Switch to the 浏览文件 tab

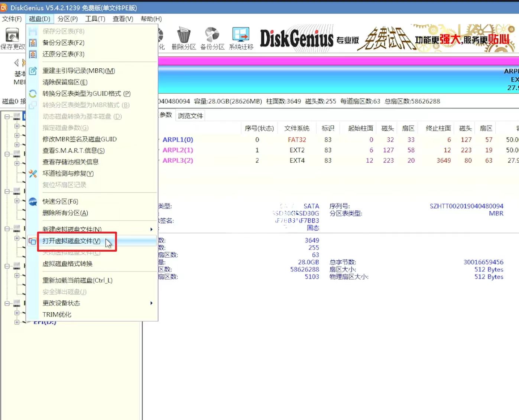(x=190, y=115)
